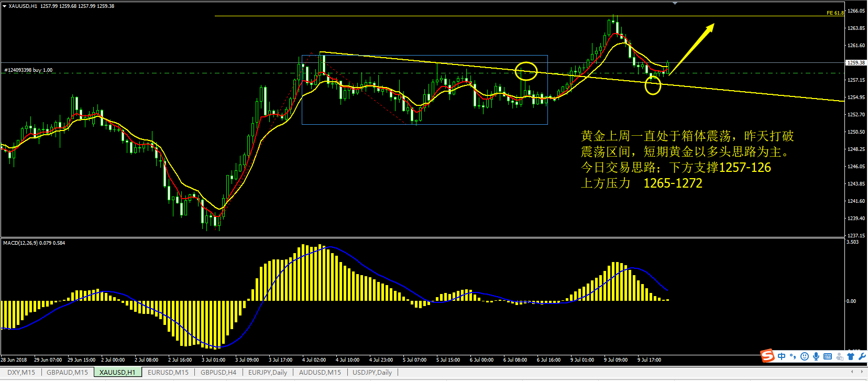
Task: Click the chart title 'XAUUSD,H1'
Action: [23, 6]
